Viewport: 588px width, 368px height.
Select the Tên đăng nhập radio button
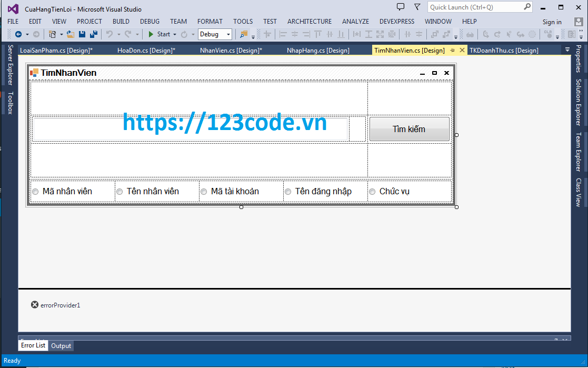click(288, 192)
